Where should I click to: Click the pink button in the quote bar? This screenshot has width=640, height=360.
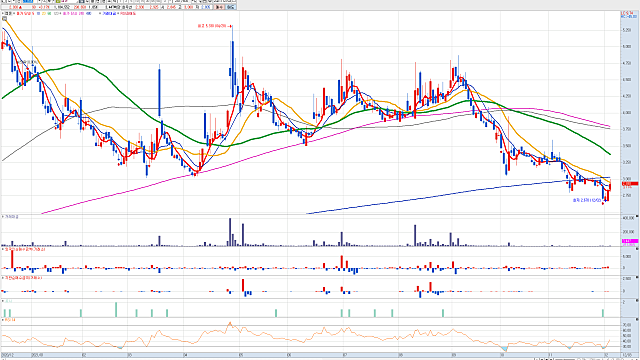pyautogui.click(x=220, y=7)
